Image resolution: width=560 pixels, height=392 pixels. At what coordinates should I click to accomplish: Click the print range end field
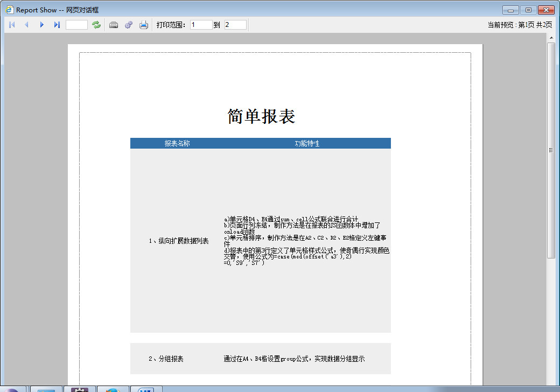(x=235, y=25)
